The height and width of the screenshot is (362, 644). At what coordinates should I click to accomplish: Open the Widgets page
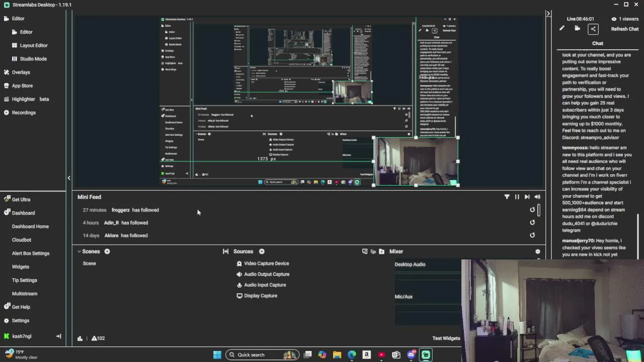[x=21, y=266]
